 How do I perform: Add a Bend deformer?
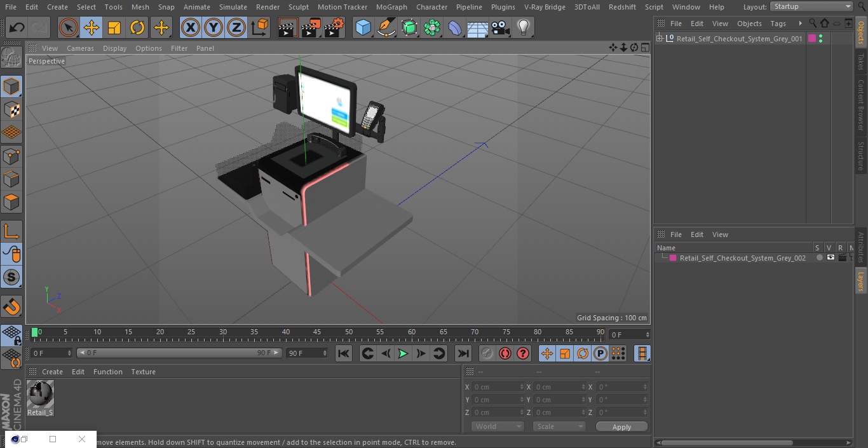[x=455, y=28]
